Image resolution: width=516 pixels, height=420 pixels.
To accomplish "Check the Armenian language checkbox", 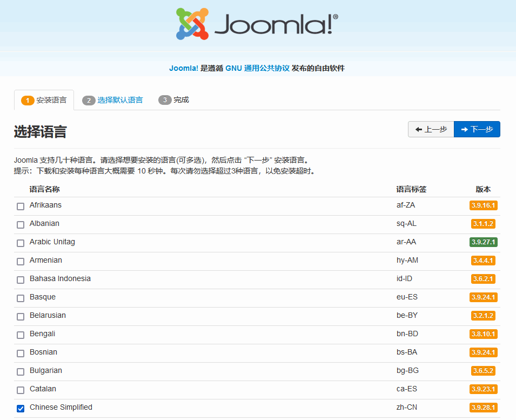I will coord(21,262).
